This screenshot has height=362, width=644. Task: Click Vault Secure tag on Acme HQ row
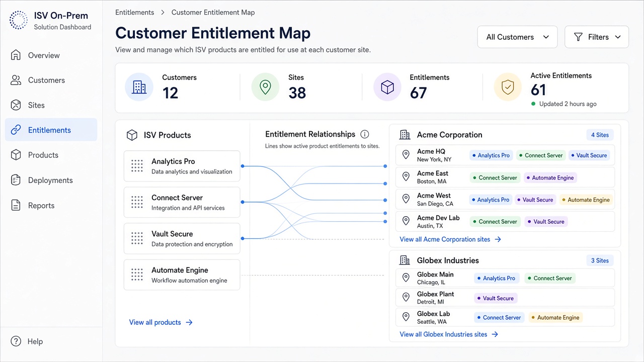(x=589, y=155)
